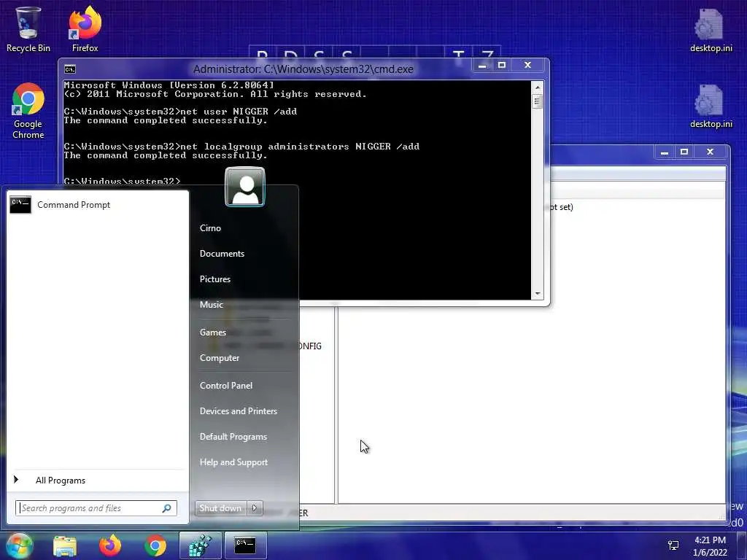
Task: Open Chrome from the taskbar
Action: (155, 545)
